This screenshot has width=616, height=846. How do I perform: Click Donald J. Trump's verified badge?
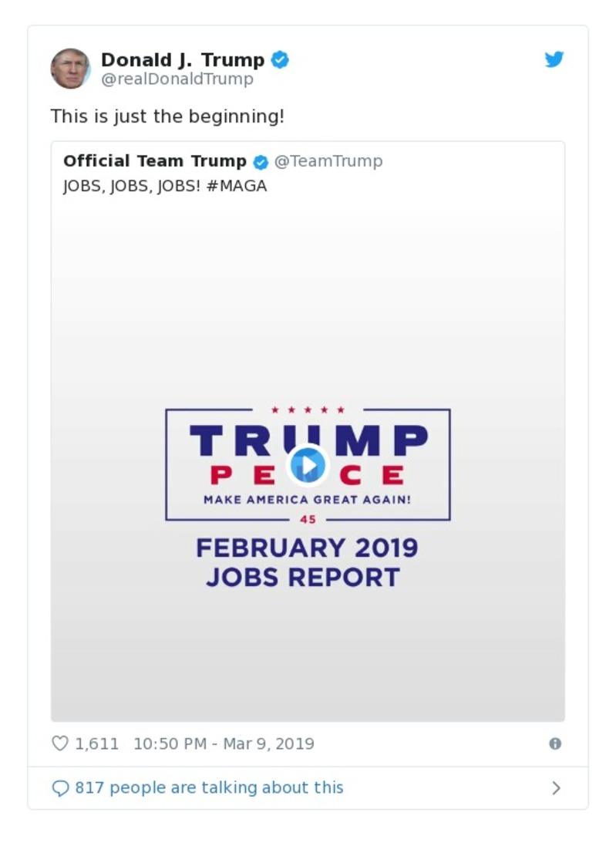pos(281,59)
